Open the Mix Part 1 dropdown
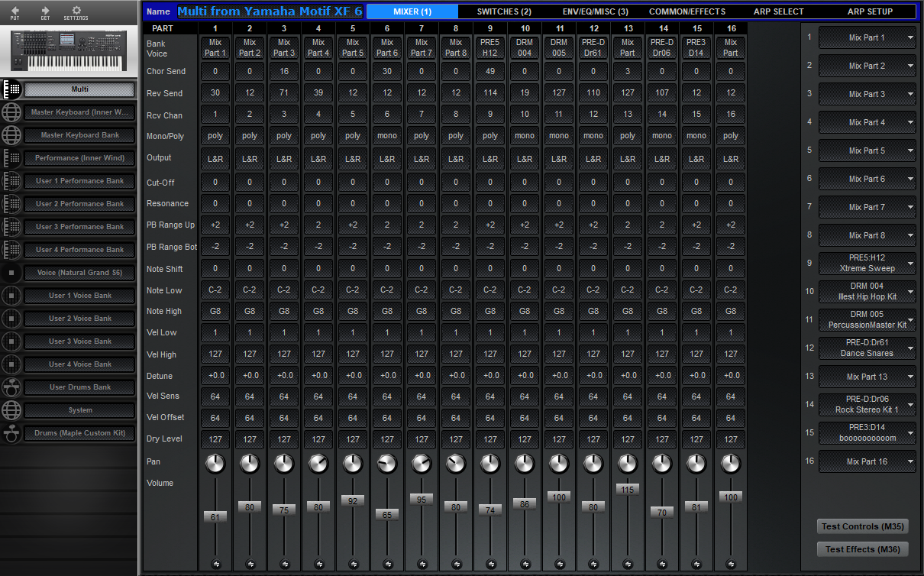 [x=867, y=37]
